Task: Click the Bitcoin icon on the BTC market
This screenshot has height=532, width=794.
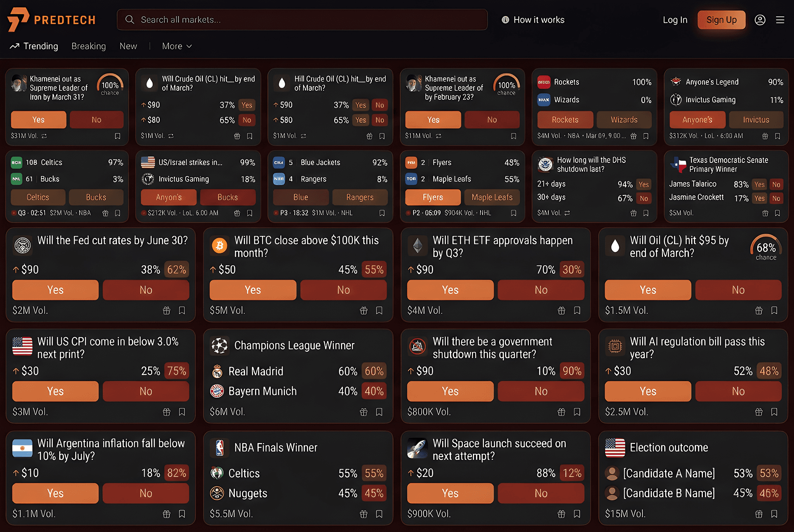Action: click(x=220, y=245)
